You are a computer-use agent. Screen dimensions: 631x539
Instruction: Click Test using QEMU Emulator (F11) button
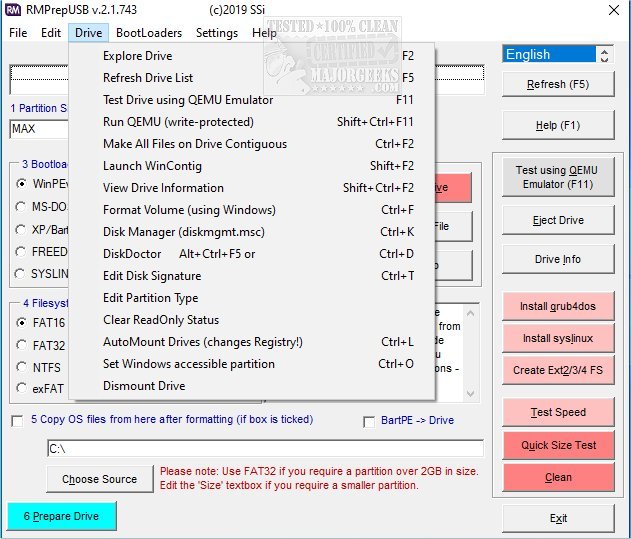[x=558, y=177]
